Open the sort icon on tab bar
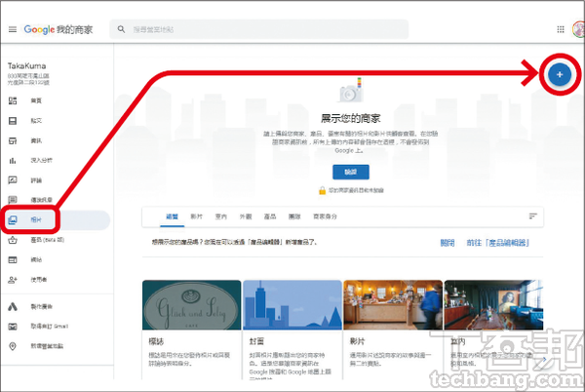Viewport: 585px width, 392px height. [x=532, y=216]
